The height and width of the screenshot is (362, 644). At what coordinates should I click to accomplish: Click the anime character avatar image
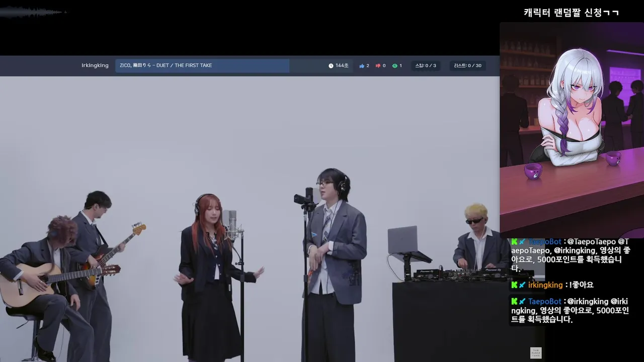[572, 130]
